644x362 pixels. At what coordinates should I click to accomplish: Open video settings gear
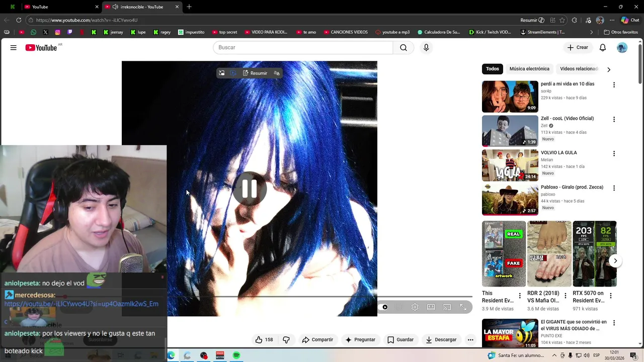(x=415, y=307)
